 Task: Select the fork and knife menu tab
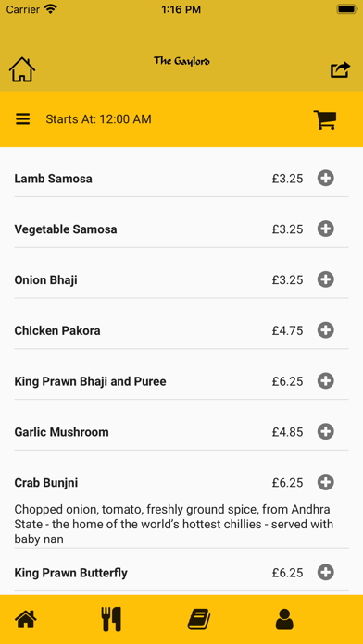tap(111, 619)
